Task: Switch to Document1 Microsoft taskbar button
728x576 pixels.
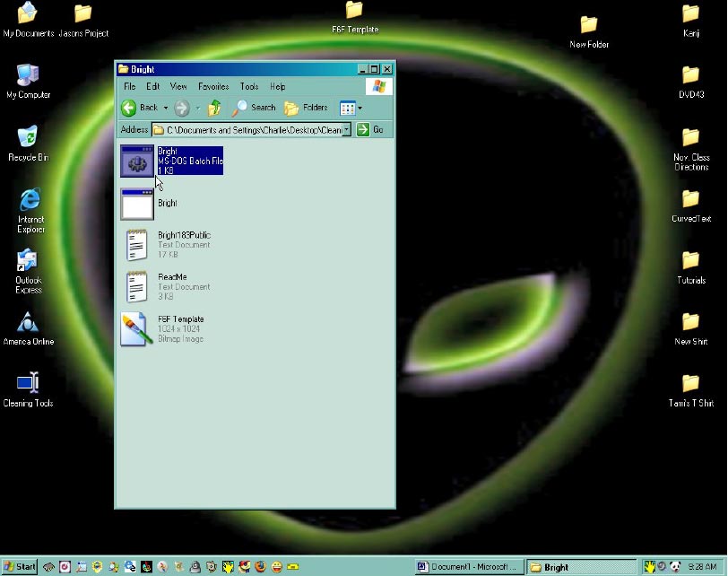Action: coord(466,566)
